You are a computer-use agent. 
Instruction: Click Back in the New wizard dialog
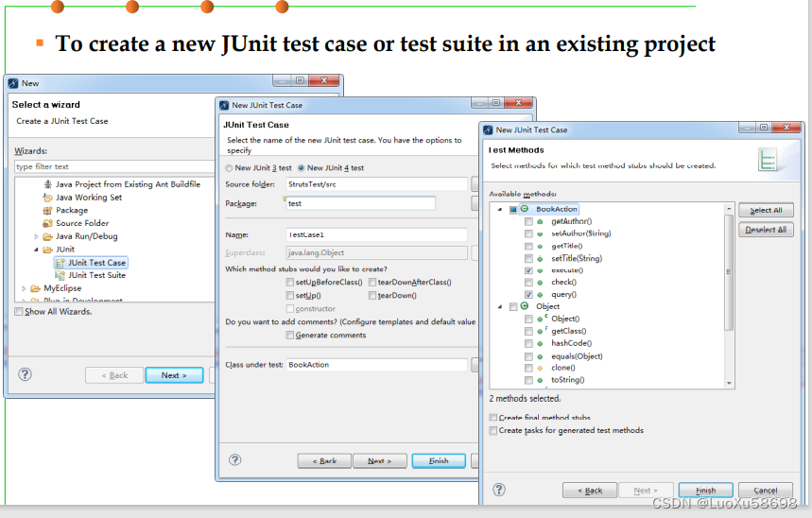click(x=114, y=375)
